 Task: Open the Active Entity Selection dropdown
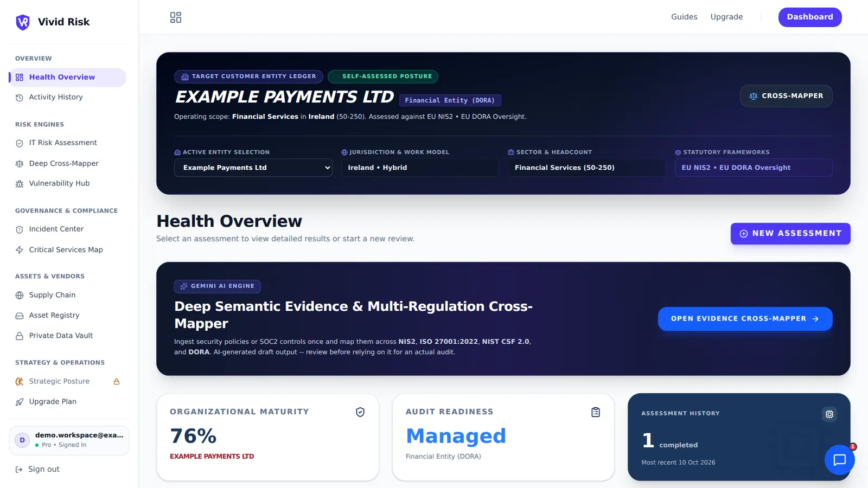pyautogui.click(x=253, y=168)
